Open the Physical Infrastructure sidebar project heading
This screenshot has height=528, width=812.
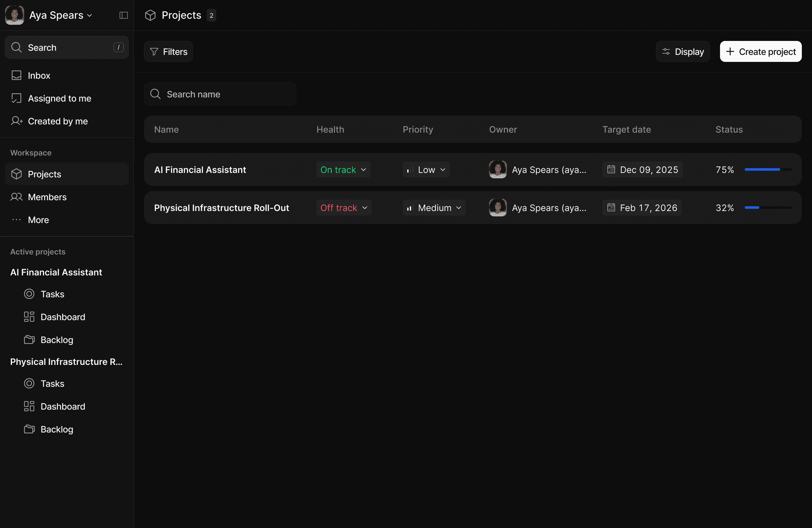pos(66,361)
